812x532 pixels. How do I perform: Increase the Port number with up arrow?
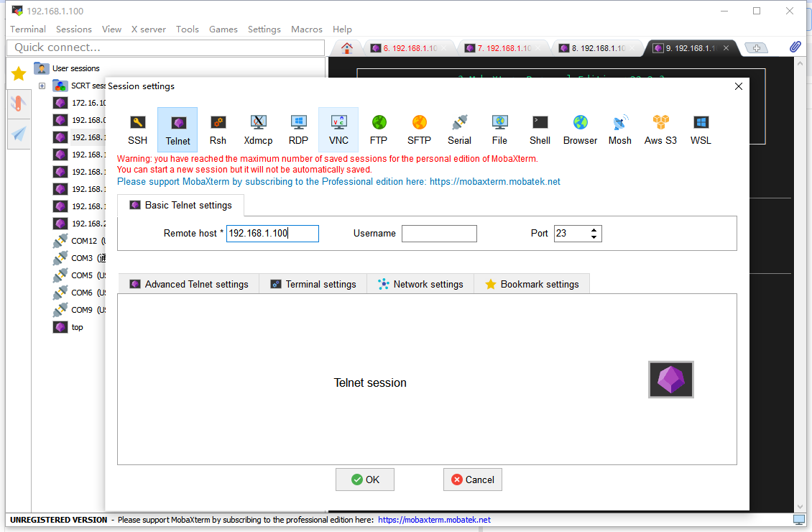click(x=594, y=229)
